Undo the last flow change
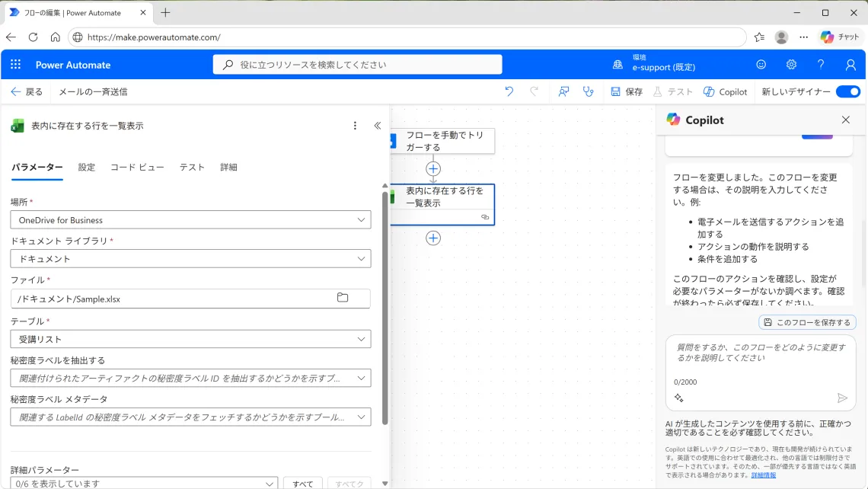Viewport: 868px width, 489px height. tap(509, 91)
